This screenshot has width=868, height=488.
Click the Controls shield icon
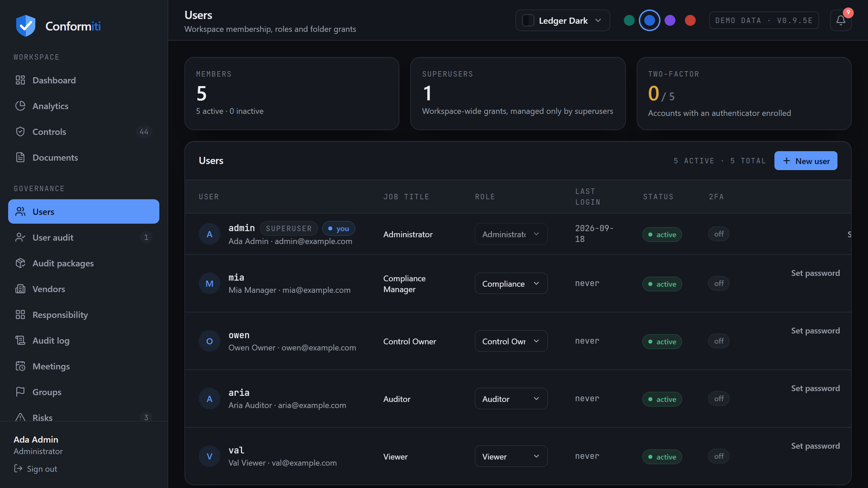coord(20,131)
